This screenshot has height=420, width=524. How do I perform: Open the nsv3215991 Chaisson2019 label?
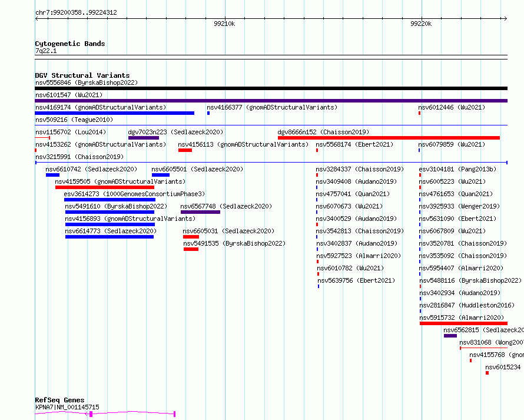[79, 157]
